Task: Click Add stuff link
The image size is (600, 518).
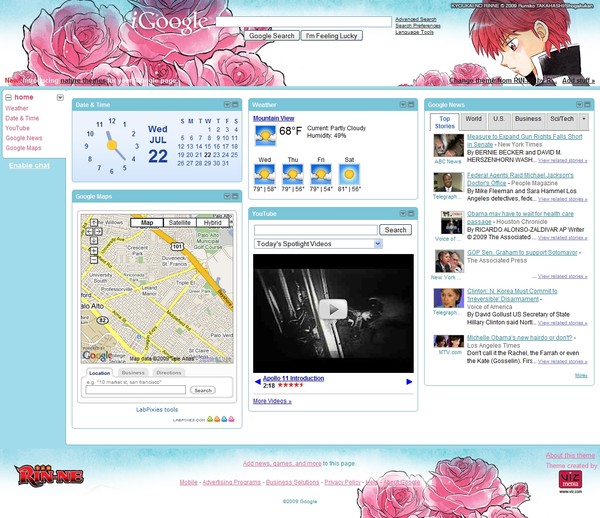Action: tap(578, 81)
